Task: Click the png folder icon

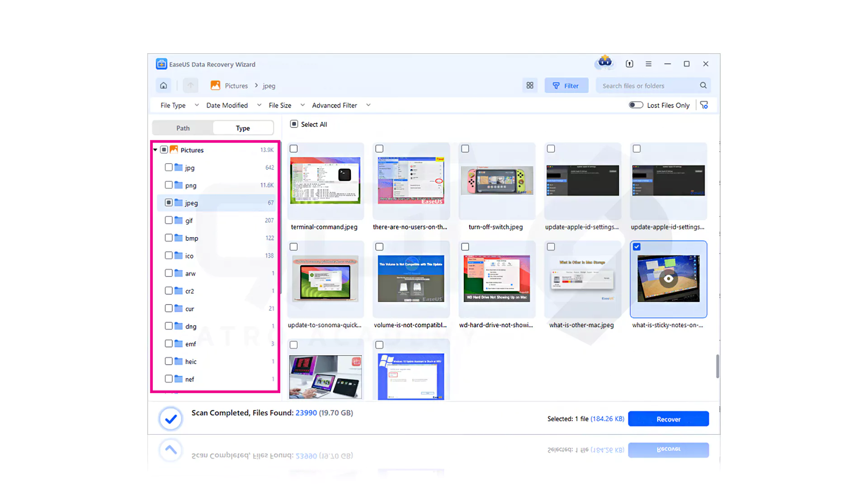Action: click(x=179, y=185)
